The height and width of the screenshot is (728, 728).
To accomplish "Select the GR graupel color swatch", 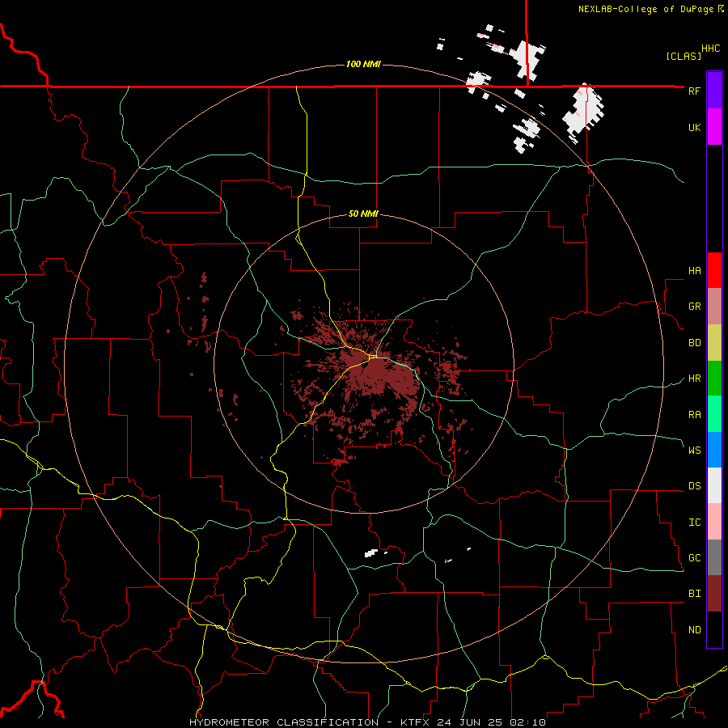I will (x=714, y=306).
